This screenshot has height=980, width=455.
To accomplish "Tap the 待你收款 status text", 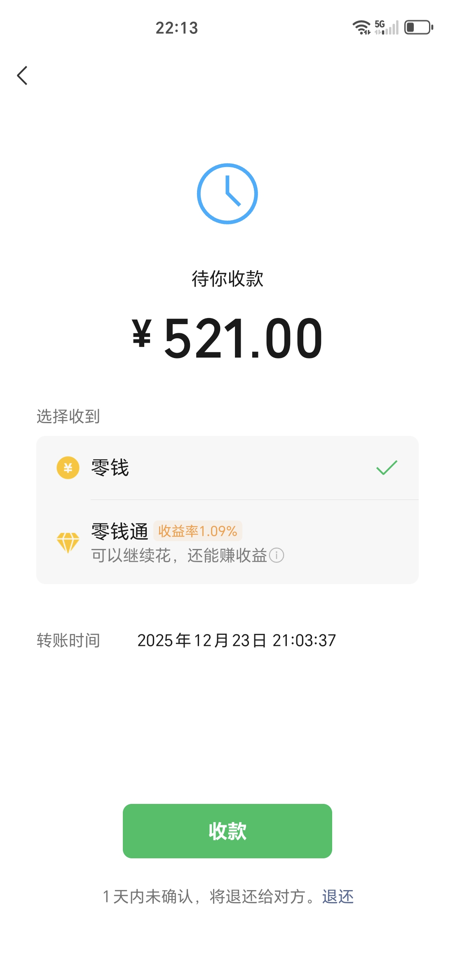I will (x=227, y=278).
